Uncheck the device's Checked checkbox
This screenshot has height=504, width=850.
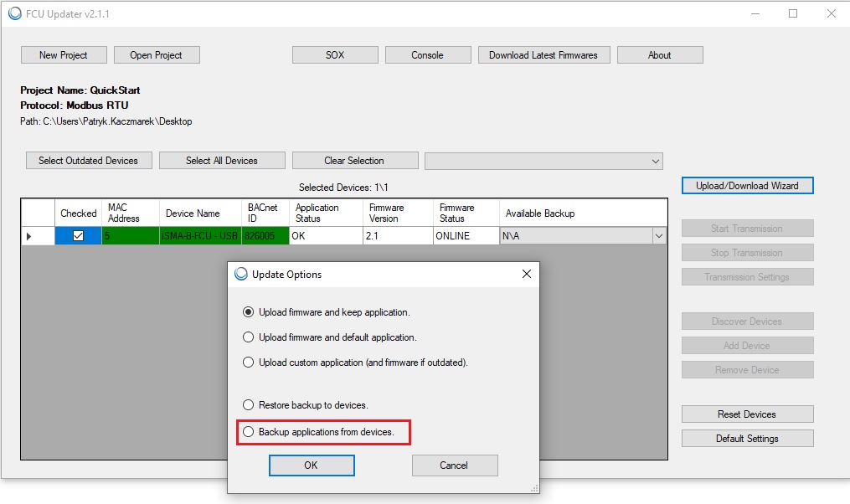point(78,236)
